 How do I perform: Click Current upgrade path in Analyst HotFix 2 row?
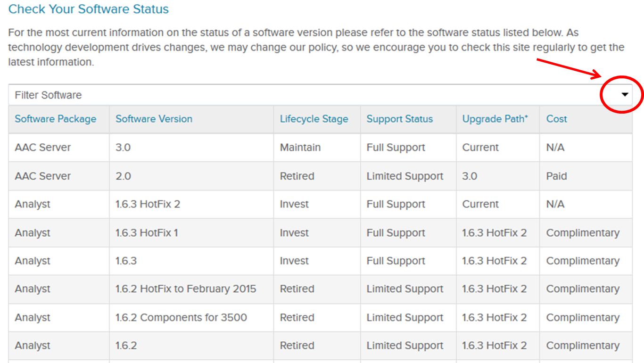[x=480, y=204]
